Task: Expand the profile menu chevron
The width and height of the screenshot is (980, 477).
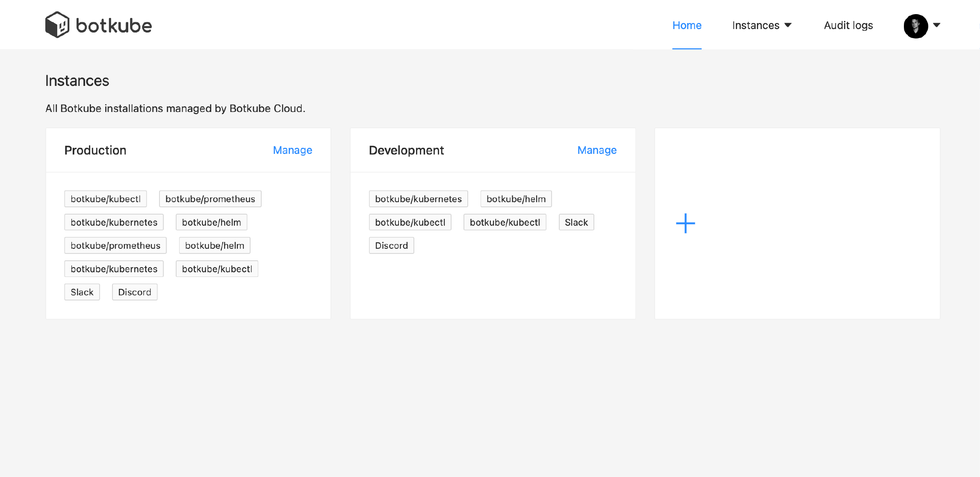Action: pos(937,26)
